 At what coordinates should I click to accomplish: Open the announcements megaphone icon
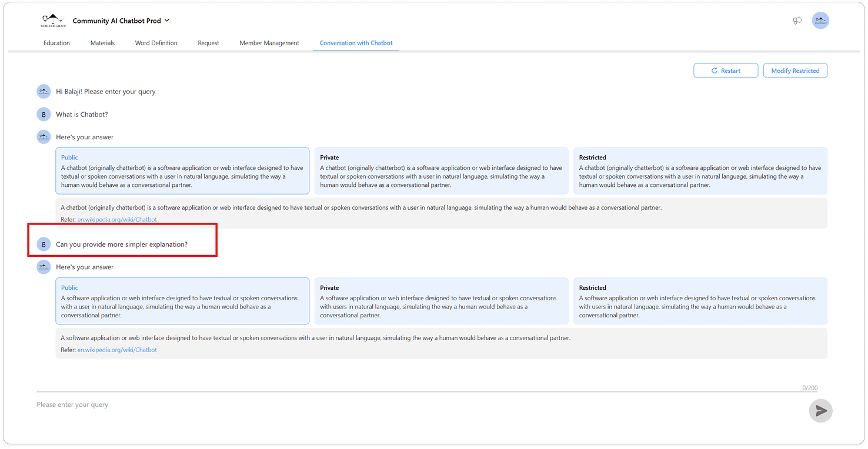(x=797, y=21)
